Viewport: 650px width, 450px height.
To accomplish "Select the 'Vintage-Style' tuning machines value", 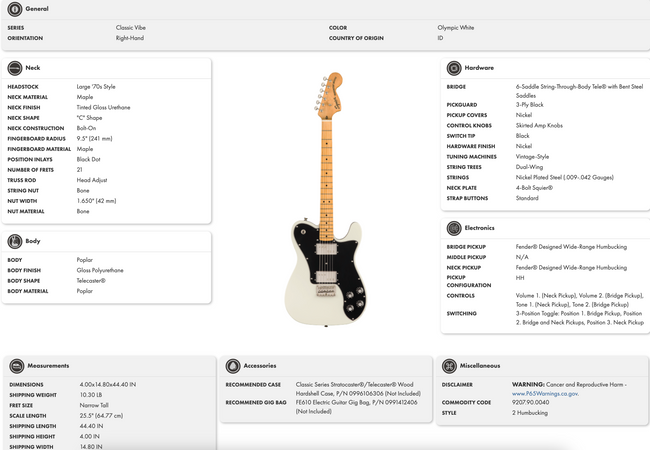I will (532, 157).
